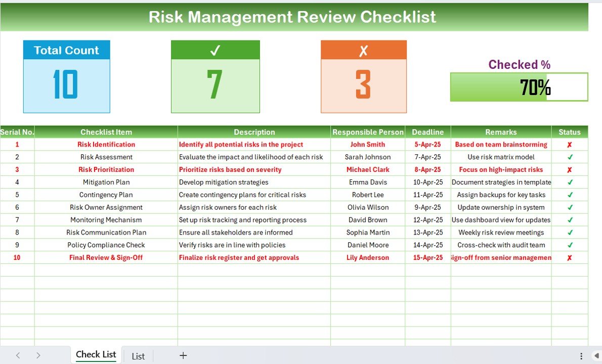Select responsible person Robert Lee
602x364 pixels.
point(368,195)
